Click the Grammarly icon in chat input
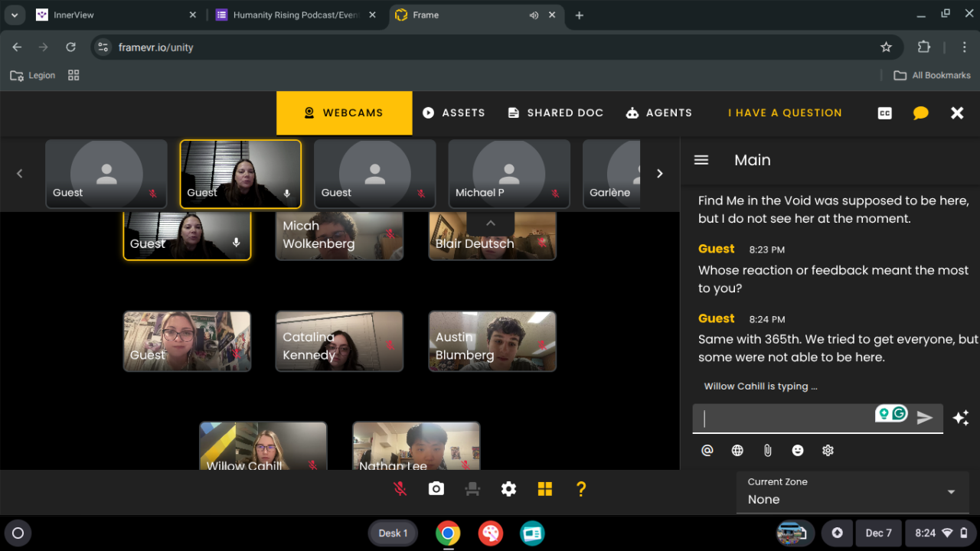This screenshot has height=551, width=980. tap(900, 413)
